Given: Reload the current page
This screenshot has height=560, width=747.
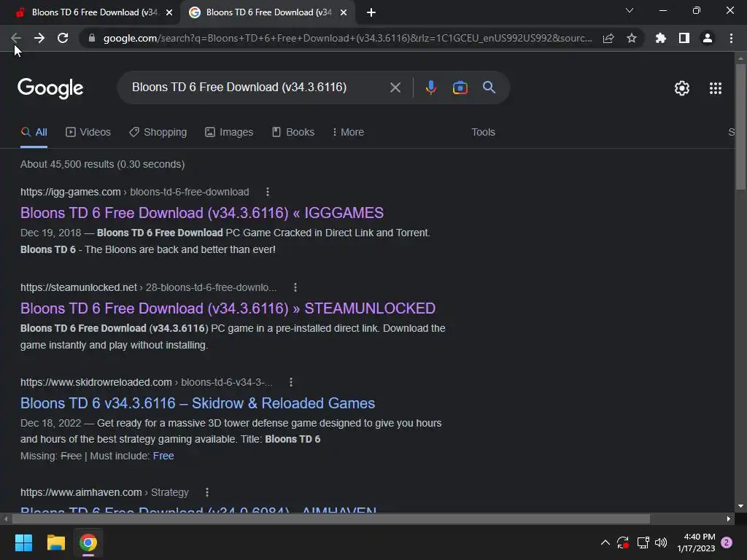Looking at the screenshot, I should point(63,38).
